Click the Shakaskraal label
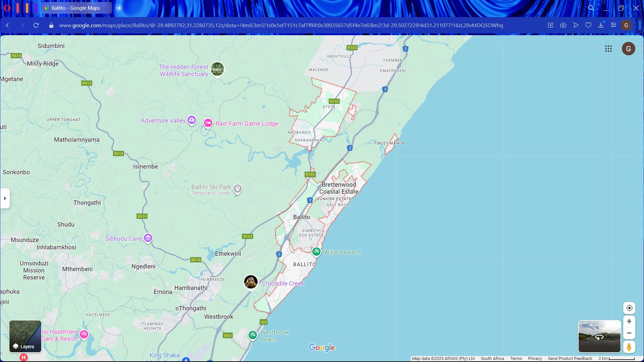The width and height of the screenshot is (644, 362). click(x=310, y=140)
